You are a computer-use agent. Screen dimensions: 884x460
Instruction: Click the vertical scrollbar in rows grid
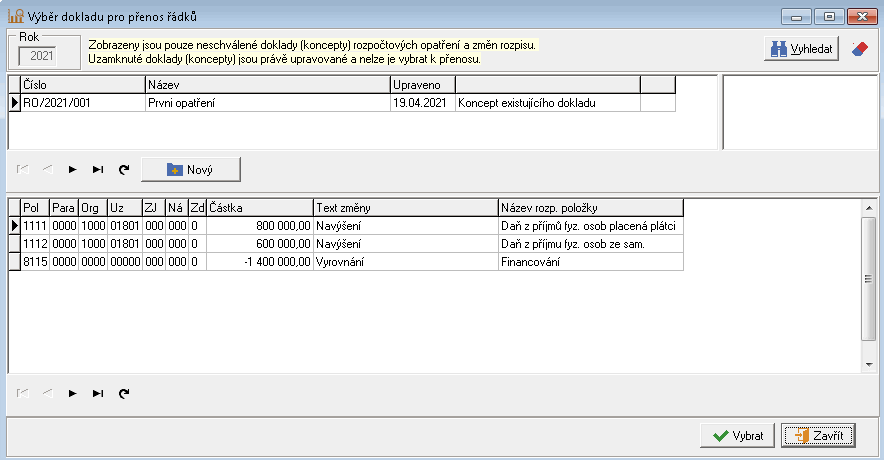[x=868, y=280]
